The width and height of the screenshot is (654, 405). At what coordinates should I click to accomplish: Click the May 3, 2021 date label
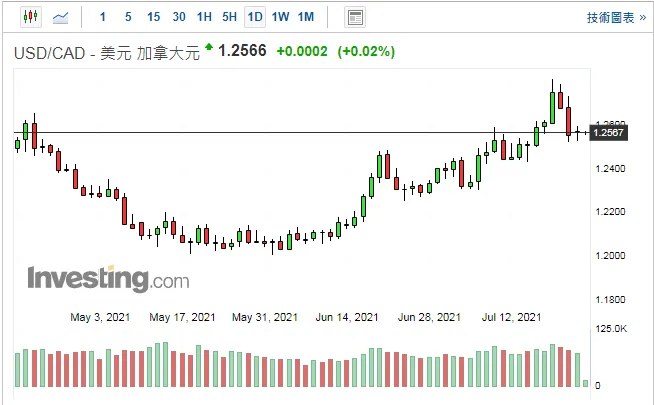click(100, 317)
